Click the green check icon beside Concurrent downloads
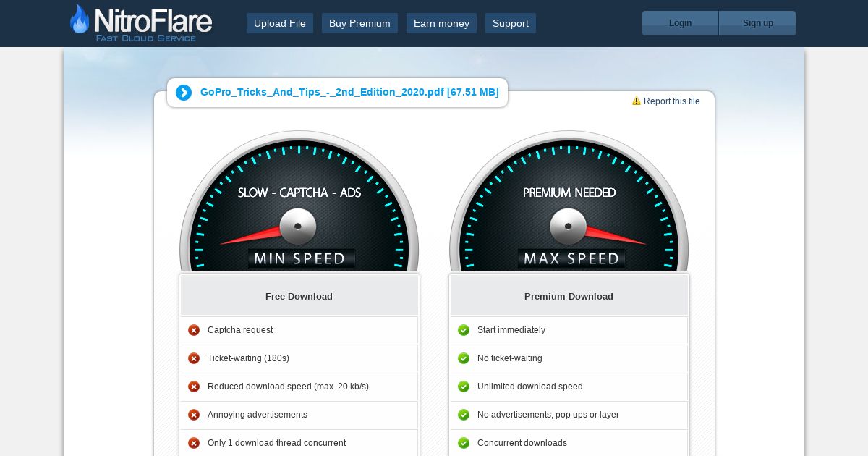 [464, 443]
